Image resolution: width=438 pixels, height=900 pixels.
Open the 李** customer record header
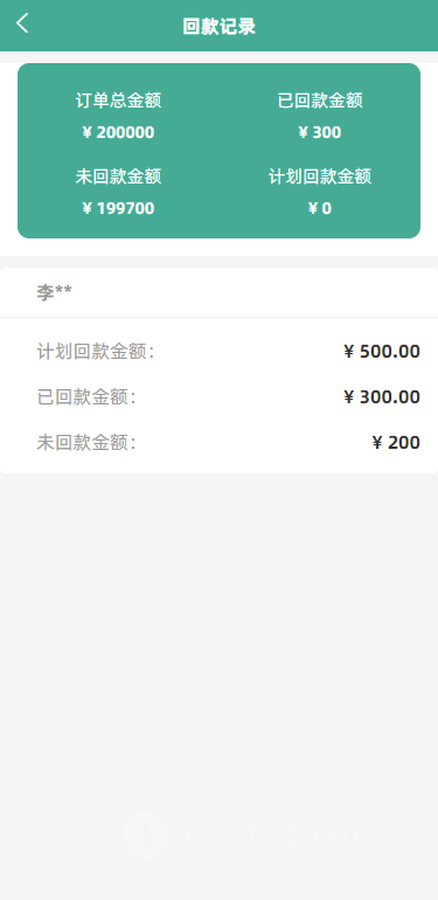tap(219, 293)
